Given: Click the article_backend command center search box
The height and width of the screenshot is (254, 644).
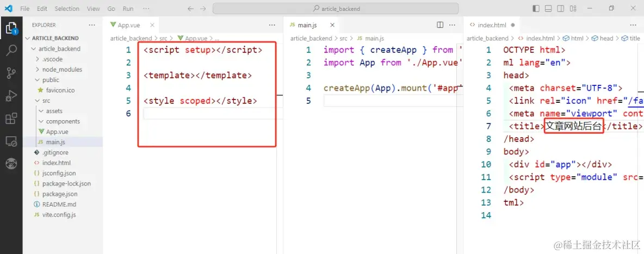Looking at the screenshot, I should 336,9.
